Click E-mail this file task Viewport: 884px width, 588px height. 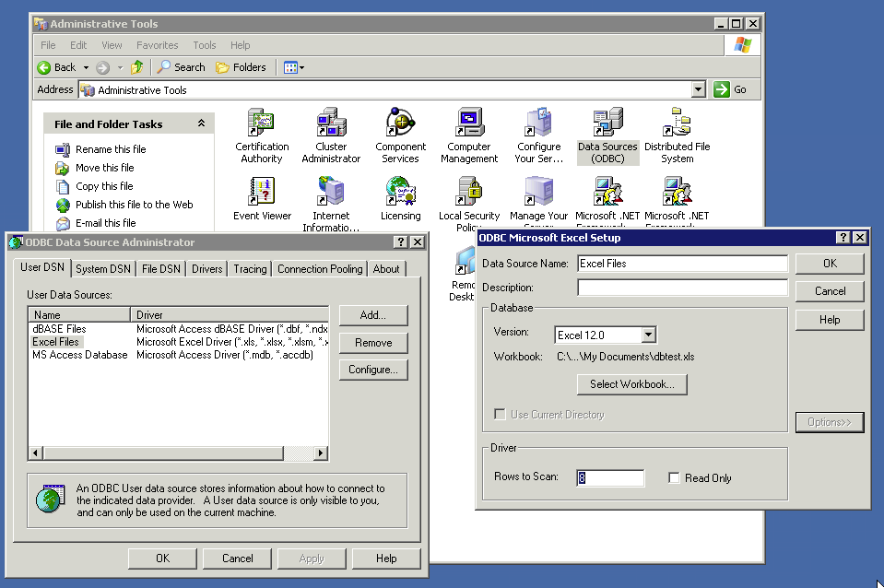click(105, 223)
